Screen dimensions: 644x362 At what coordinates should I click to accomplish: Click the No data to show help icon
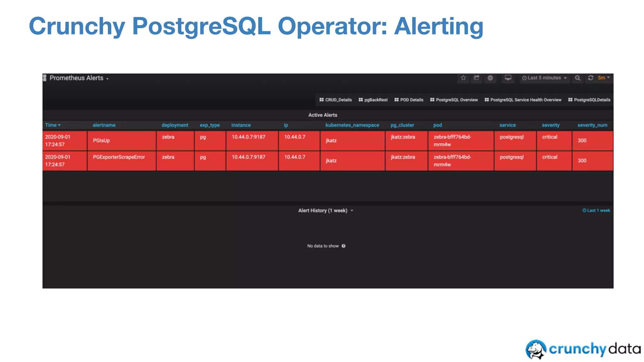(343, 246)
